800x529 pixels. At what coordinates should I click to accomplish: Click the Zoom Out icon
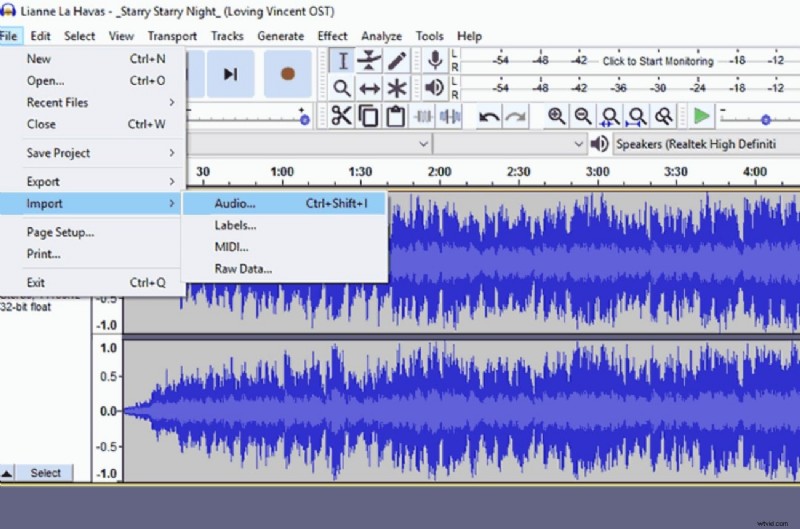(x=583, y=116)
